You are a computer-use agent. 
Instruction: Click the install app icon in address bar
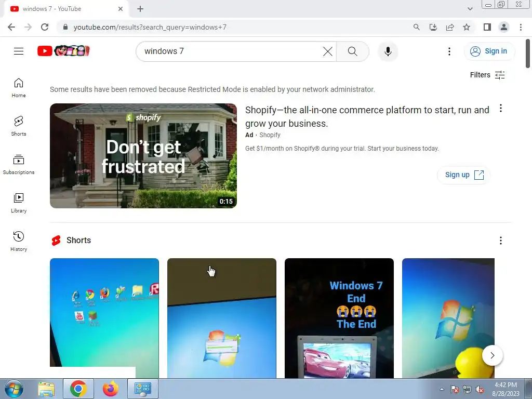[433, 27]
